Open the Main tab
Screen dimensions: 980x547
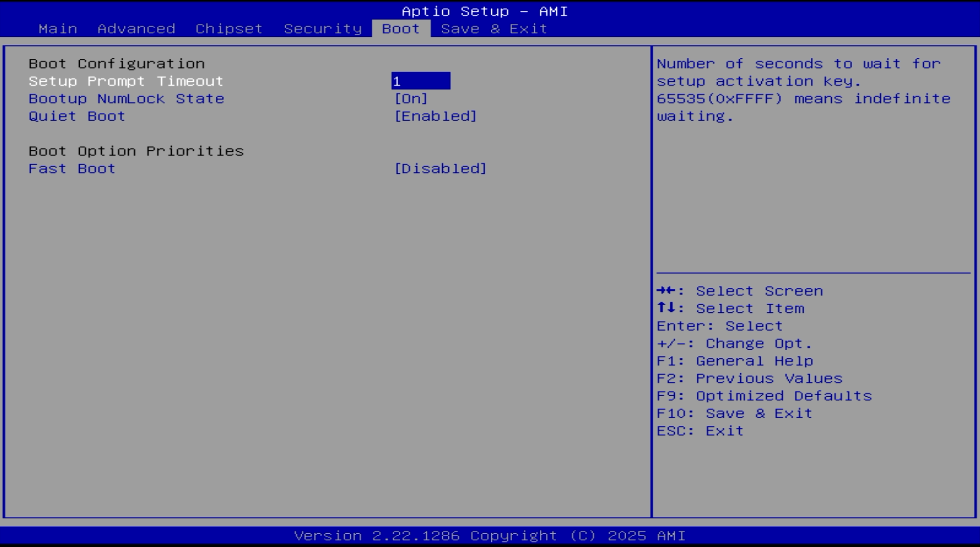(58, 29)
